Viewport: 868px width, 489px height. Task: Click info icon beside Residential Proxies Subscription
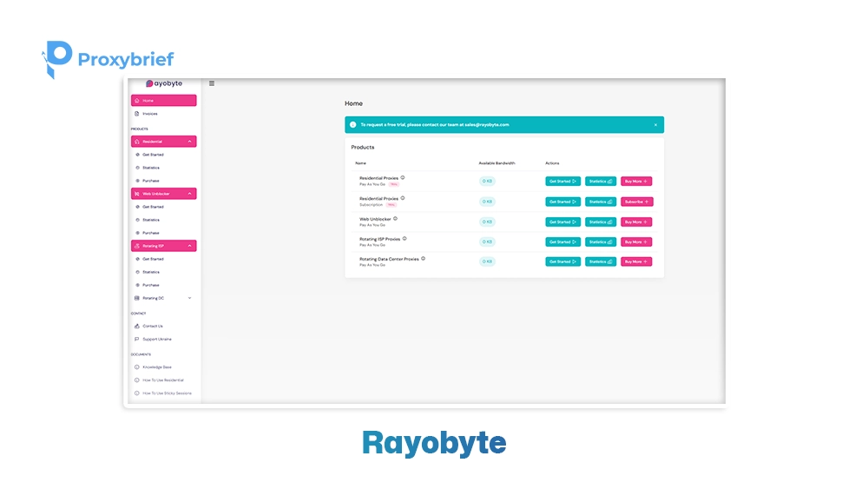(x=403, y=198)
